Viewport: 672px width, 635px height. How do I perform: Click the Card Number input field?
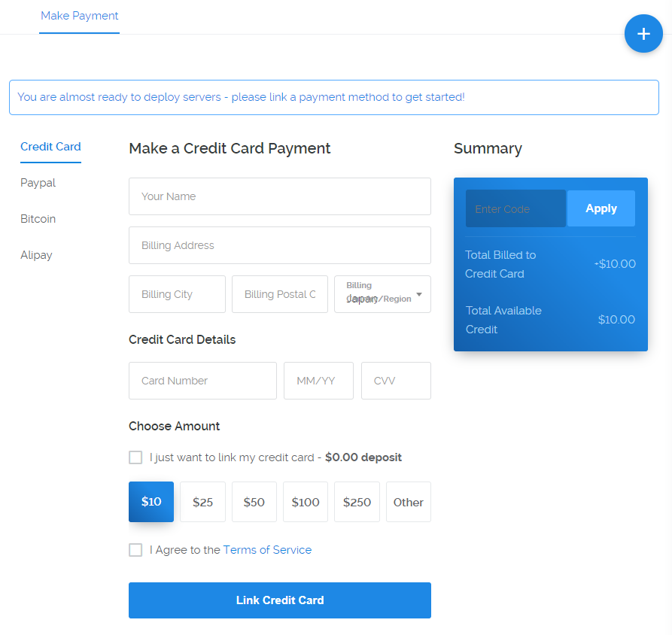coord(202,381)
